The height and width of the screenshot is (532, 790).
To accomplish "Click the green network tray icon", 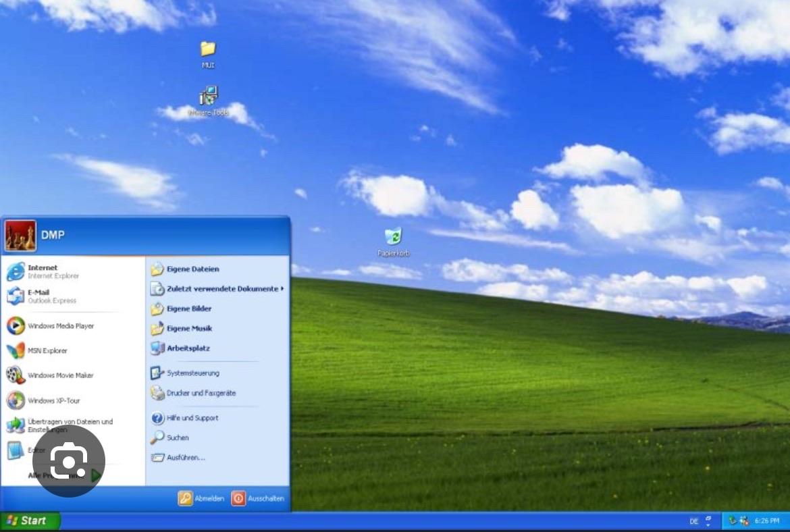I will pos(732,521).
